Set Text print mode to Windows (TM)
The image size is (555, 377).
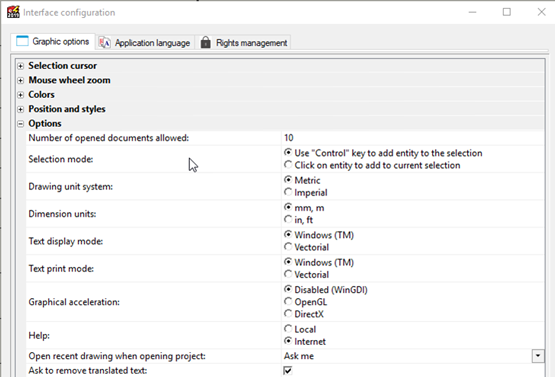[288, 262]
